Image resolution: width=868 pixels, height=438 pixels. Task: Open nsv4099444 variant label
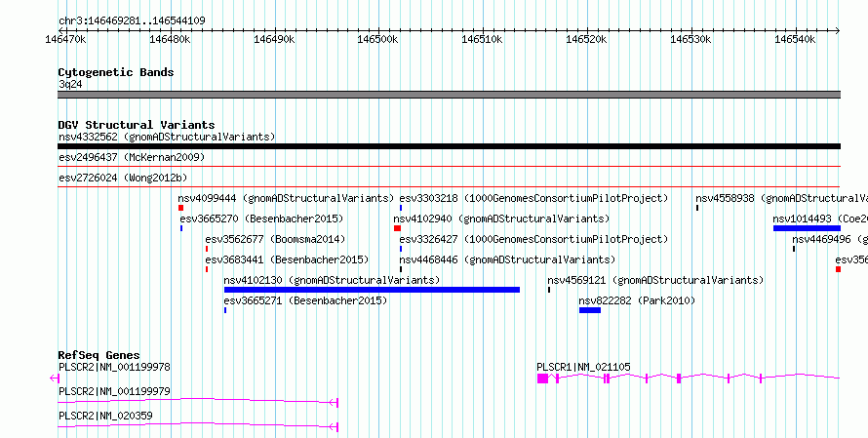point(286,198)
